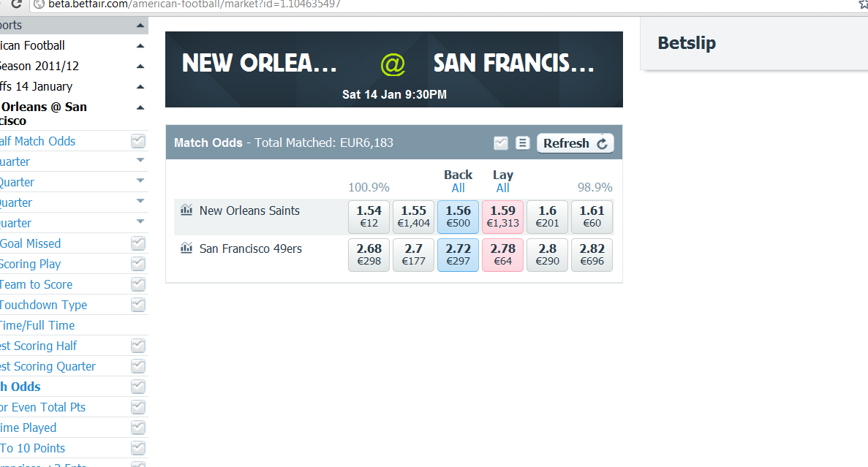Select the pink 1.59 lay price for Saints
The width and height of the screenshot is (868, 467).
tap(502, 216)
